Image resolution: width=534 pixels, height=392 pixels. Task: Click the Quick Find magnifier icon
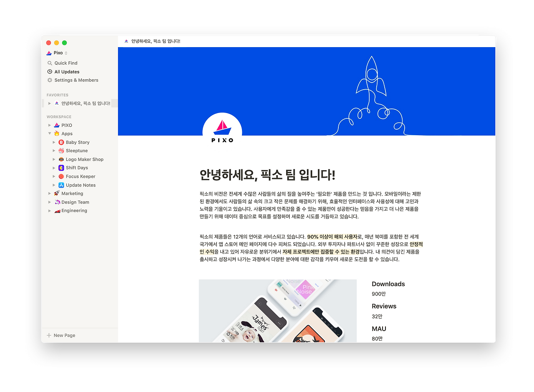click(x=50, y=63)
